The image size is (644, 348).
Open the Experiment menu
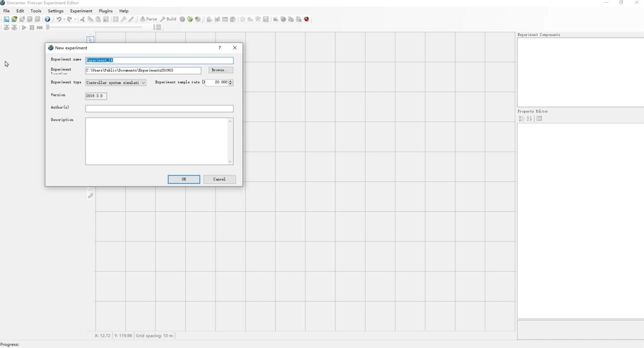coord(81,11)
